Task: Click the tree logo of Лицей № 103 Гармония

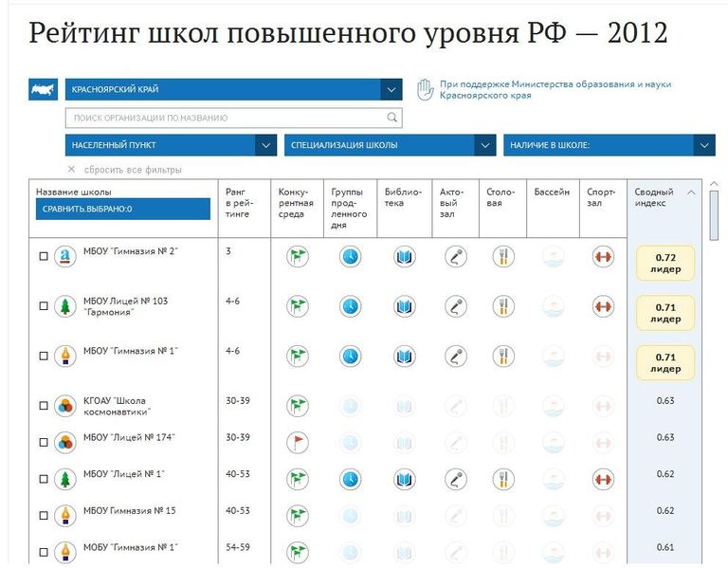Action: coord(65,306)
